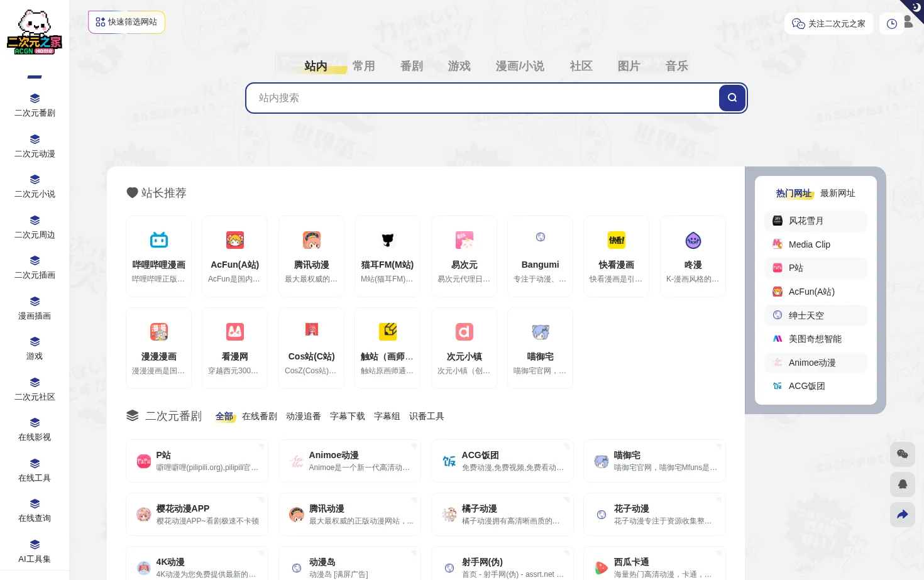
Task: Open the 腾讯动漫 recommended card
Action: tap(311, 256)
